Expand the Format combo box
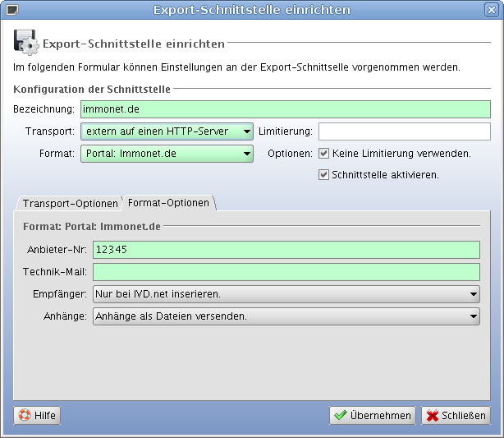The height and width of the screenshot is (438, 504). tap(167, 153)
